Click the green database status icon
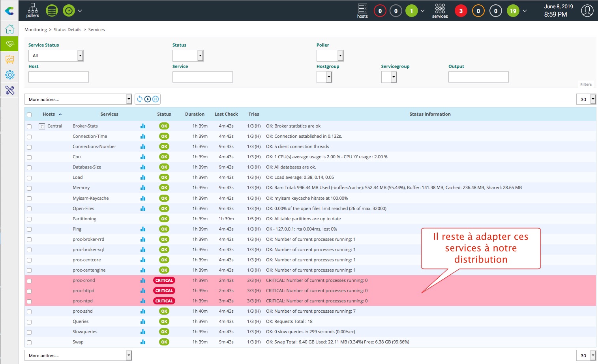 (52, 11)
